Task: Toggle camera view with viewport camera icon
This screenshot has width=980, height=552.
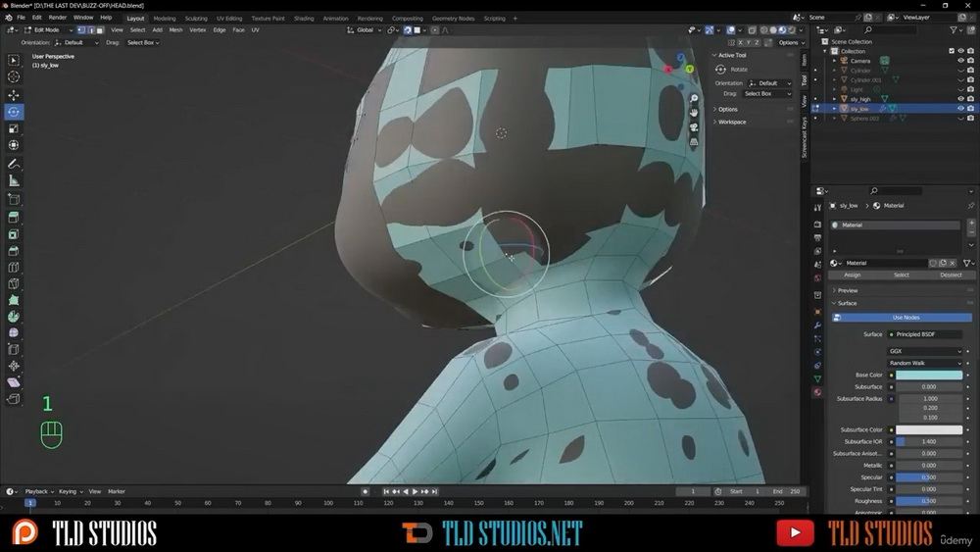Action: pyautogui.click(x=694, y=127)
